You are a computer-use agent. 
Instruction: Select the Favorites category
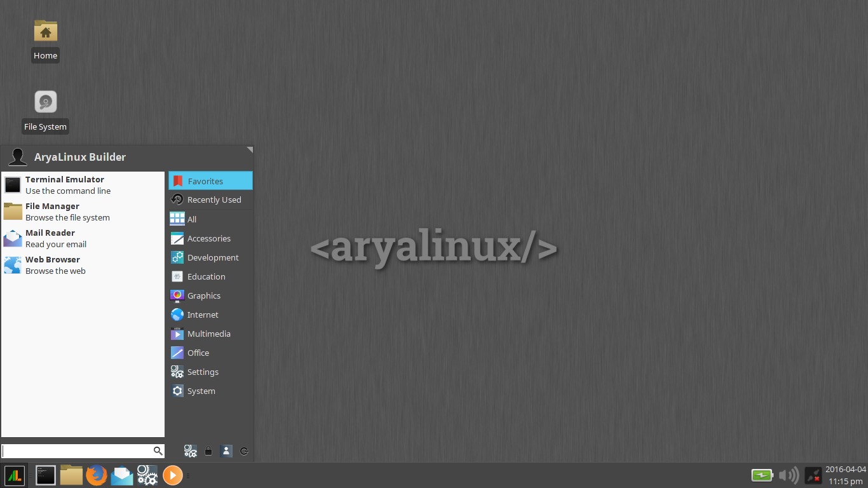210,181
